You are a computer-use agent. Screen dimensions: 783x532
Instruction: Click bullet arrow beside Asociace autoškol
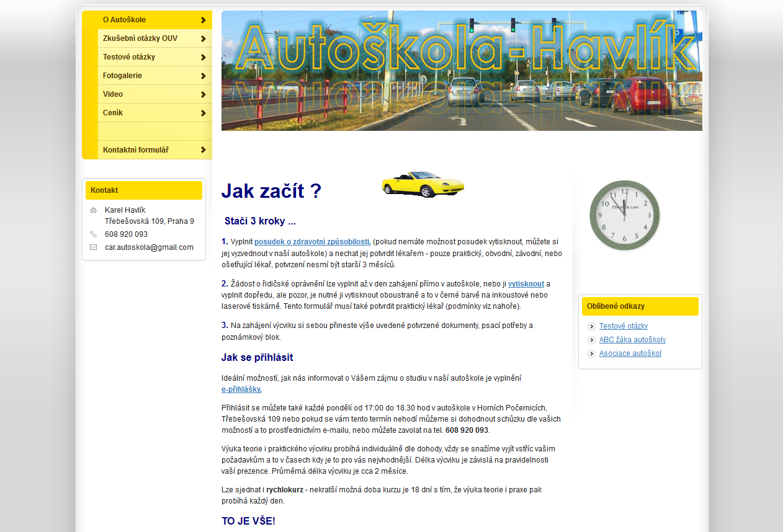click(591, 354)
